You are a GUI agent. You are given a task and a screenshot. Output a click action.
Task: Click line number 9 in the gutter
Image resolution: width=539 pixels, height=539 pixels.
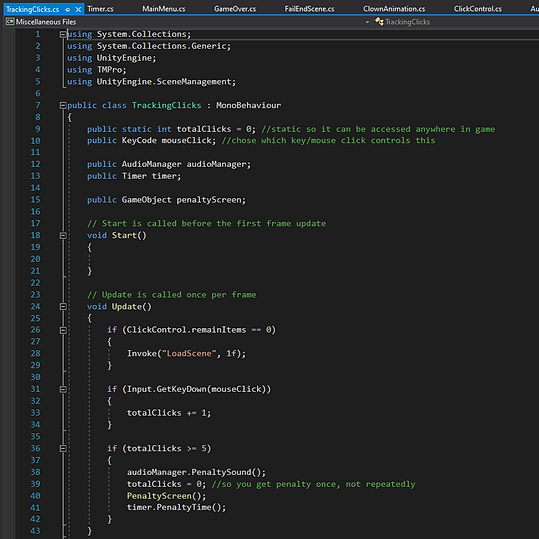[x=37, y=129]
